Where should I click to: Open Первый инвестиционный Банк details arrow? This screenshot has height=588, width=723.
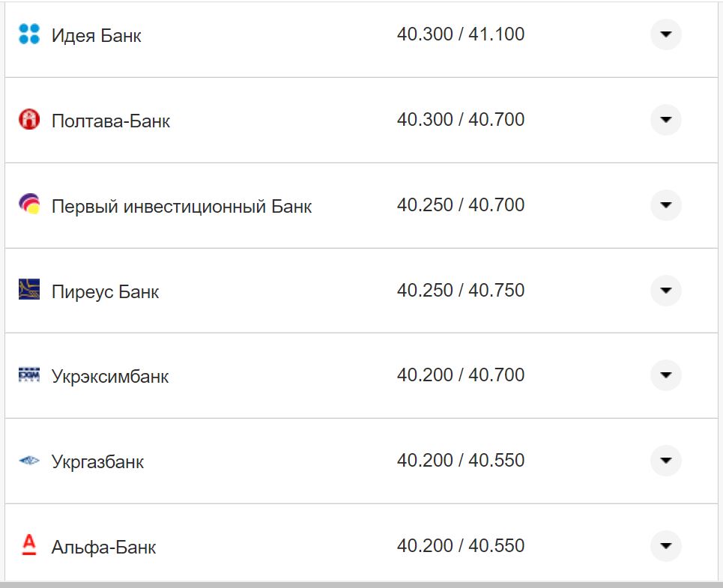coord(665,204)
